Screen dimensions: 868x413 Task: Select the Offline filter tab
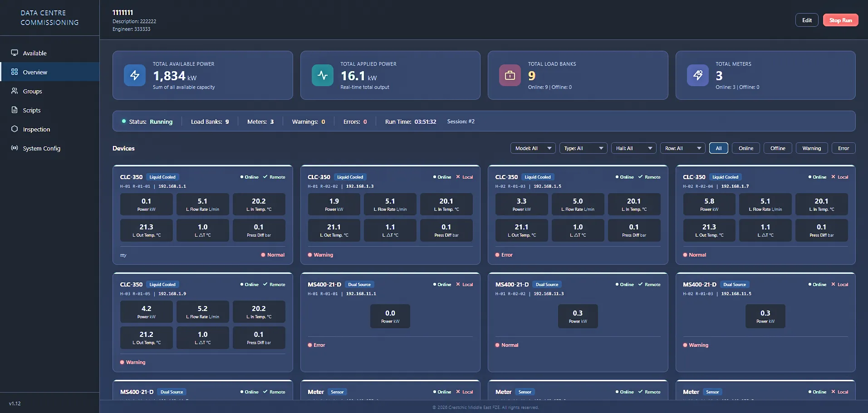(x=777, y=148)
